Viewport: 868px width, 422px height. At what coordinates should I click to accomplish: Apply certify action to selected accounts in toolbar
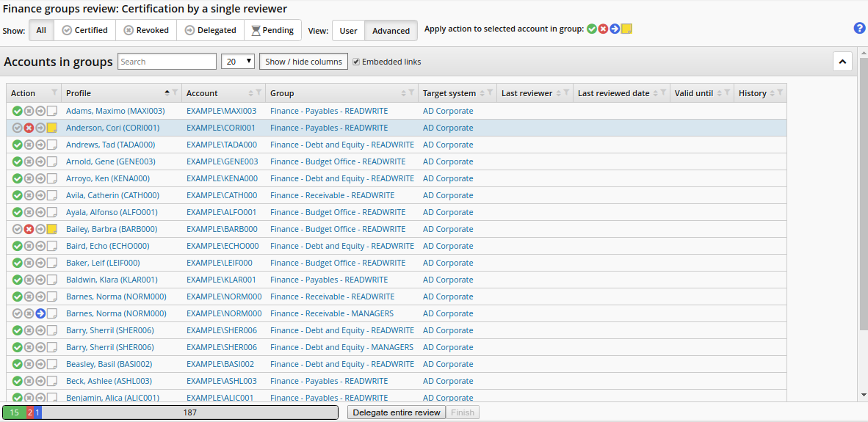click(591, 29)
